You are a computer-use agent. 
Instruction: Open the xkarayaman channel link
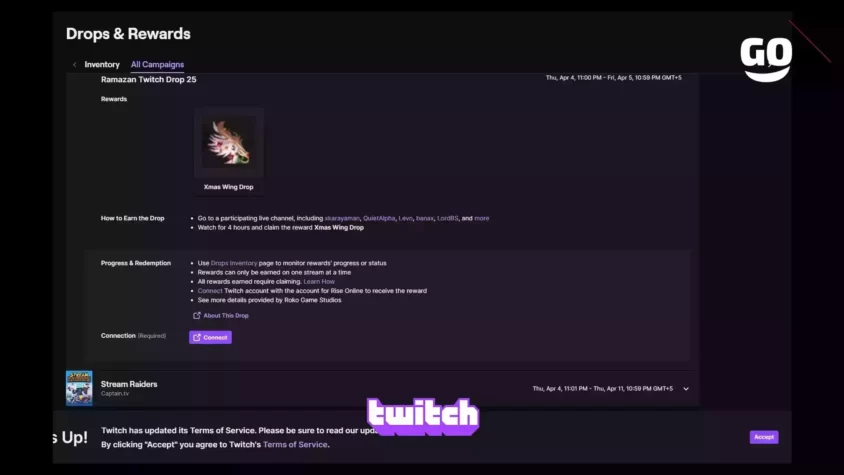(342, 218)
